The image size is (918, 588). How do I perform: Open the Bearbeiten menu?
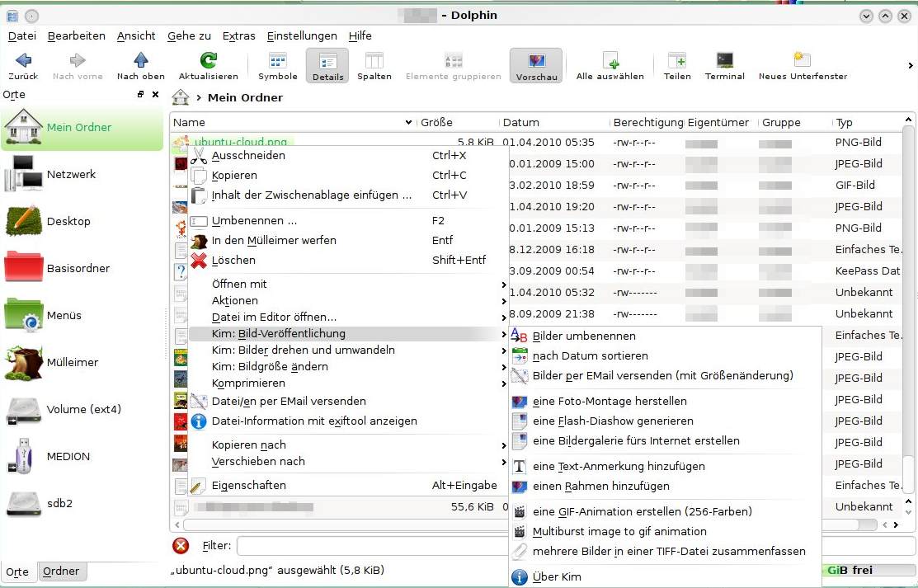76,35
